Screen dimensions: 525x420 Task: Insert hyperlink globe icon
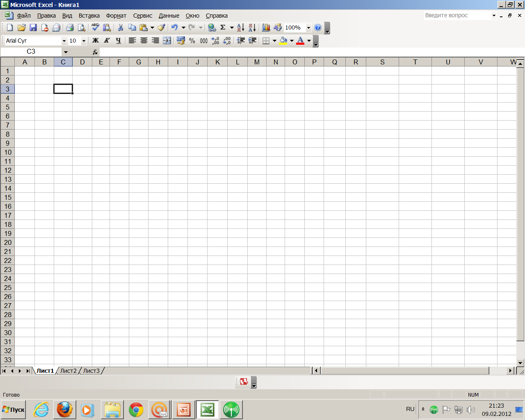(212, 27)
